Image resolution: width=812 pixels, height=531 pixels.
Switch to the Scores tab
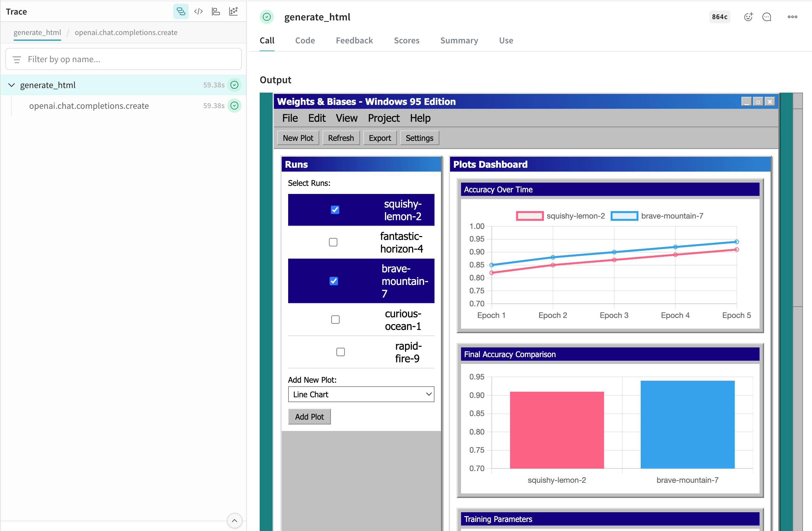pyautogui.click(x=406, y=40)
